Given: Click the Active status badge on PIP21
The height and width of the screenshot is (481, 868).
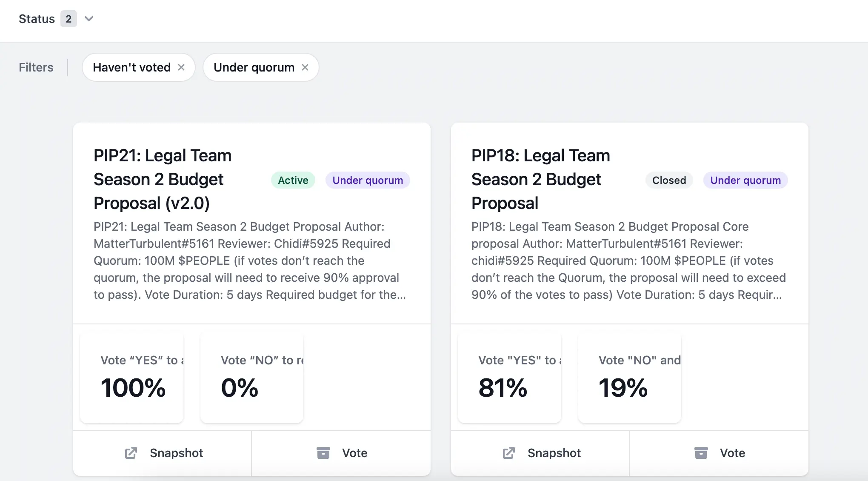Looking at the screenshot, I should click(x=293, y=180).
